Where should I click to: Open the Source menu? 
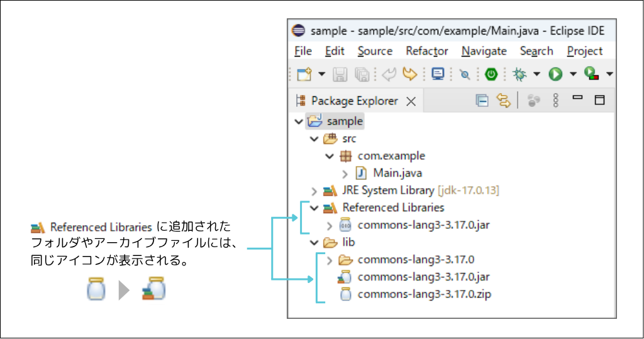point(375,51)
